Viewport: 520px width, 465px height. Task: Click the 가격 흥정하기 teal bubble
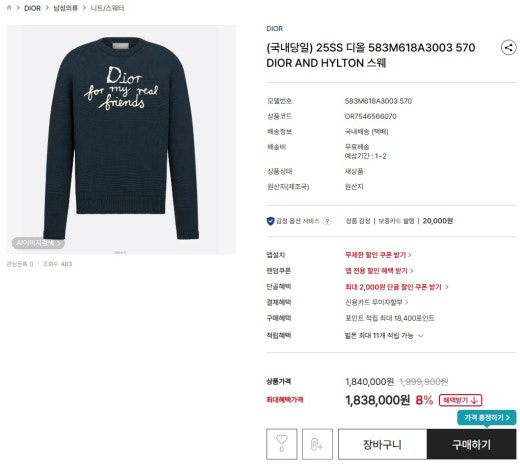(x=487, y=417)
